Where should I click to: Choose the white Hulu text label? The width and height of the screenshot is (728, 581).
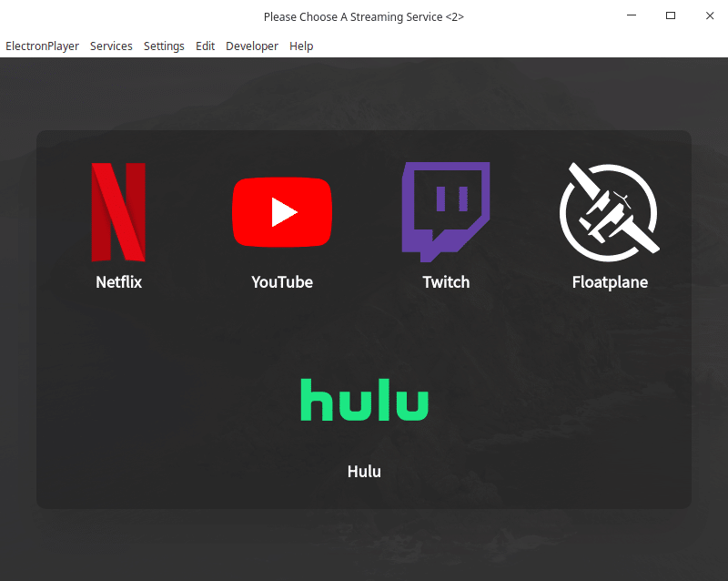pos(364,472)
